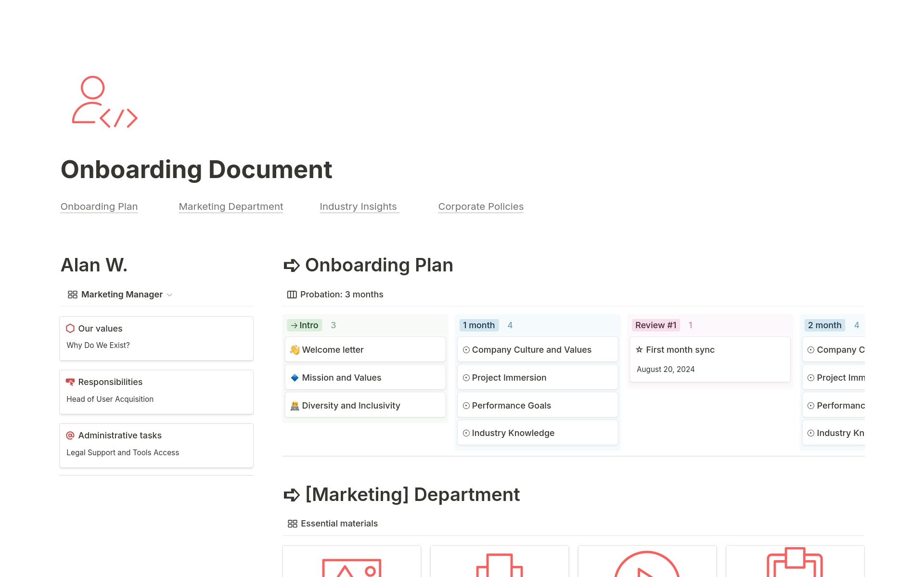This screenshot has height=577, width=924.
Task: Expand the Marketing Manager view dropdown
Action: coord(169,295)
